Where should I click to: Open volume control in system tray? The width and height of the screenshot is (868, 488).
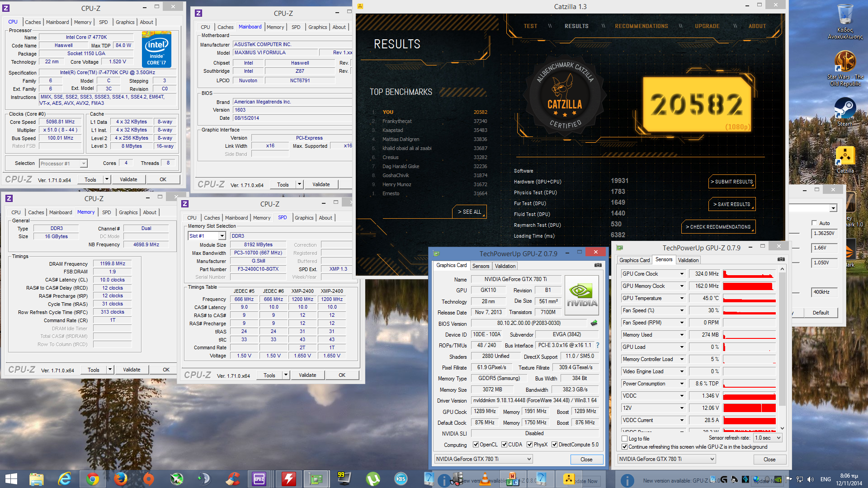811,479
